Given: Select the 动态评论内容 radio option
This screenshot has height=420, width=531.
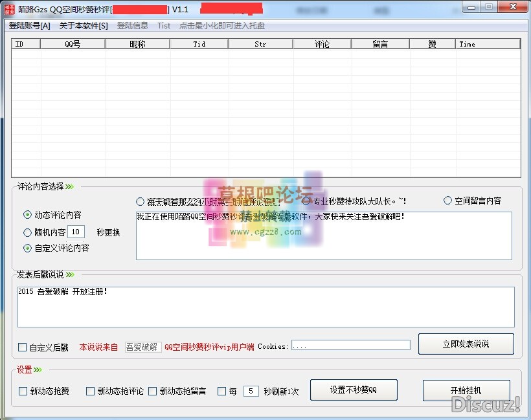Looking at the screenshot, I should pos(27,216).
